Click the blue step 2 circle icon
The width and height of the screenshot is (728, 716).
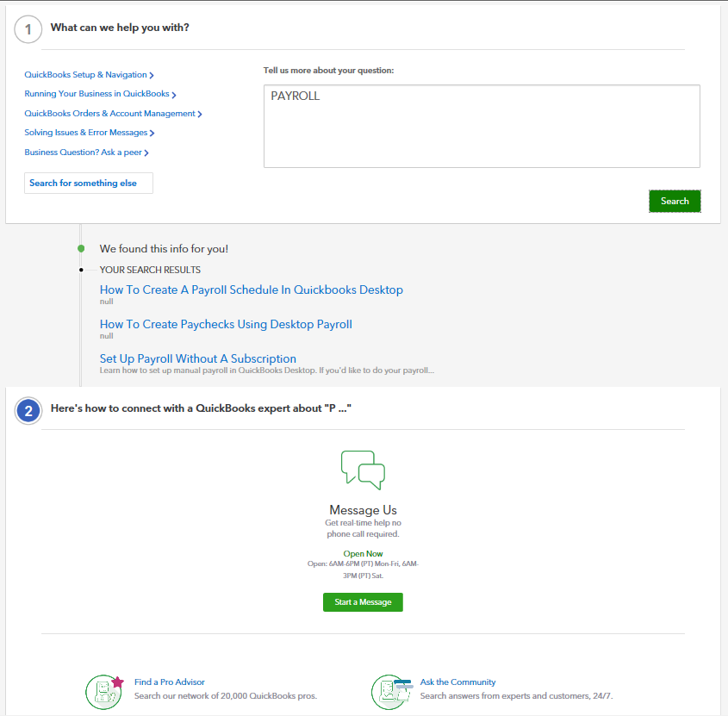point(28,411)
